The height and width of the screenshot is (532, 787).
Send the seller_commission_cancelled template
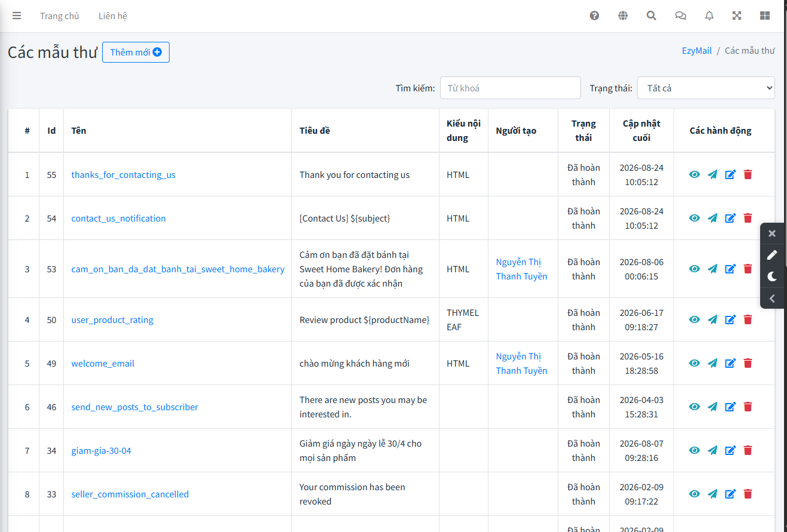[712, 494]
